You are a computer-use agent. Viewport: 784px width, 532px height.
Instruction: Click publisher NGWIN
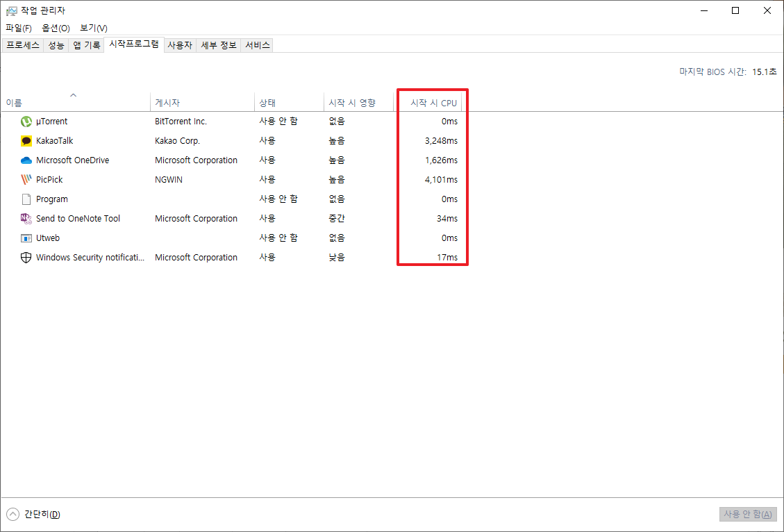(169, 179)
